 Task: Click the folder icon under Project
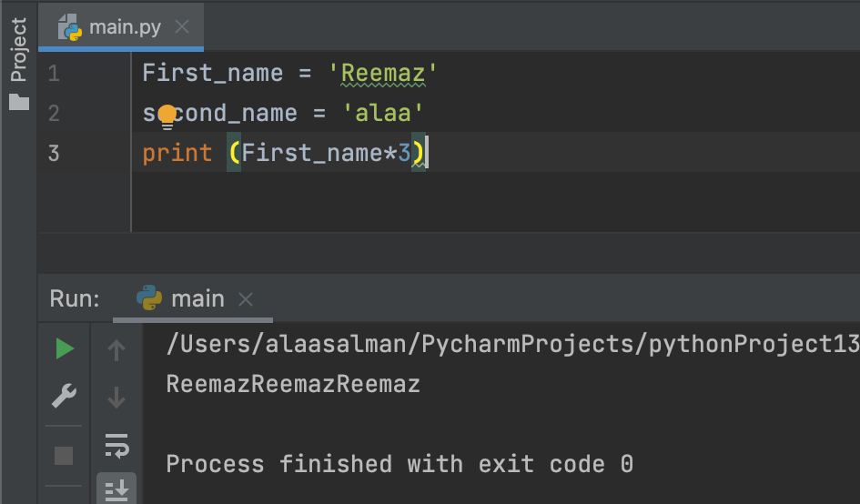point(19,102)
